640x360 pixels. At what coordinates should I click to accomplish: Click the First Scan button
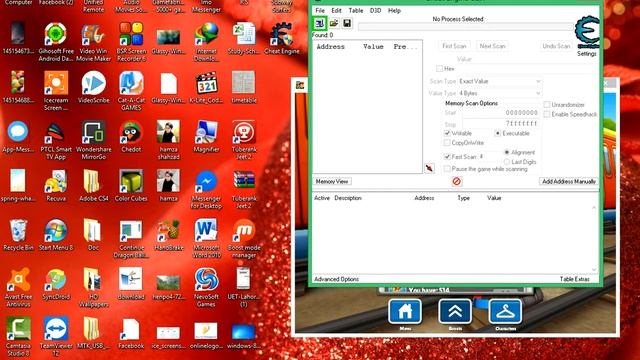(x=454, y=46)
